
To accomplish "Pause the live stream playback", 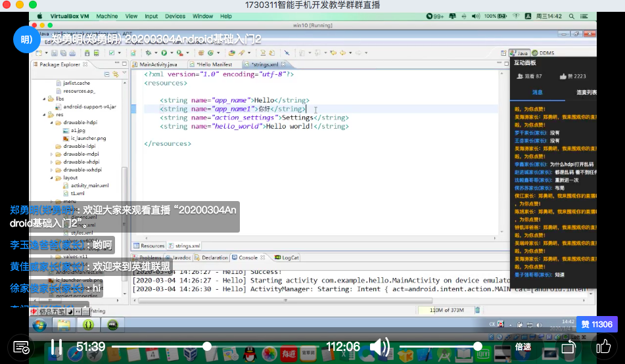I will point(56,346).
